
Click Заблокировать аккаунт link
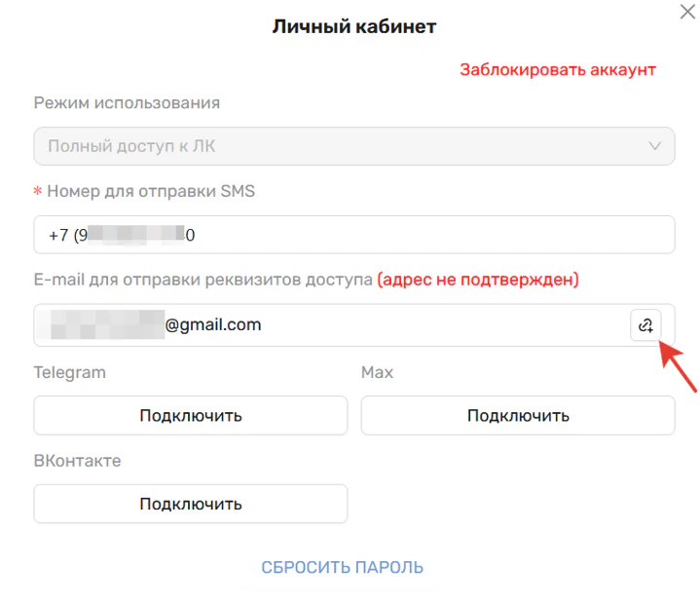tap(558, 70)
